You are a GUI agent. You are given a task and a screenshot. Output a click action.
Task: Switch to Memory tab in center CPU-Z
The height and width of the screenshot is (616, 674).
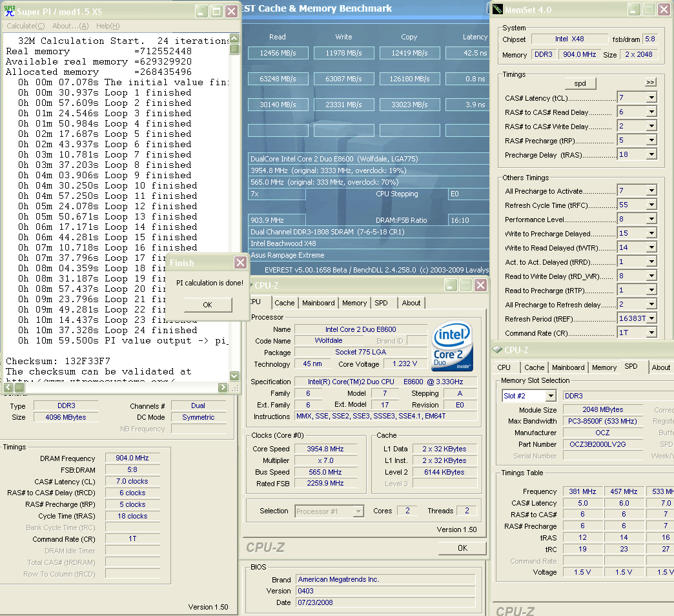(354, 303)
